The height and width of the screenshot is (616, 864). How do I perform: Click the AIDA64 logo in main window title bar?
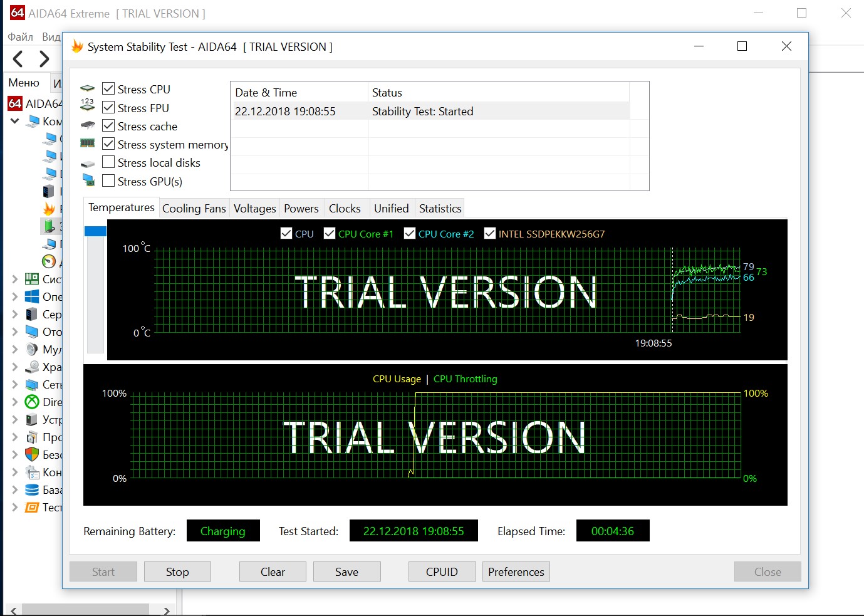point(17,13)
